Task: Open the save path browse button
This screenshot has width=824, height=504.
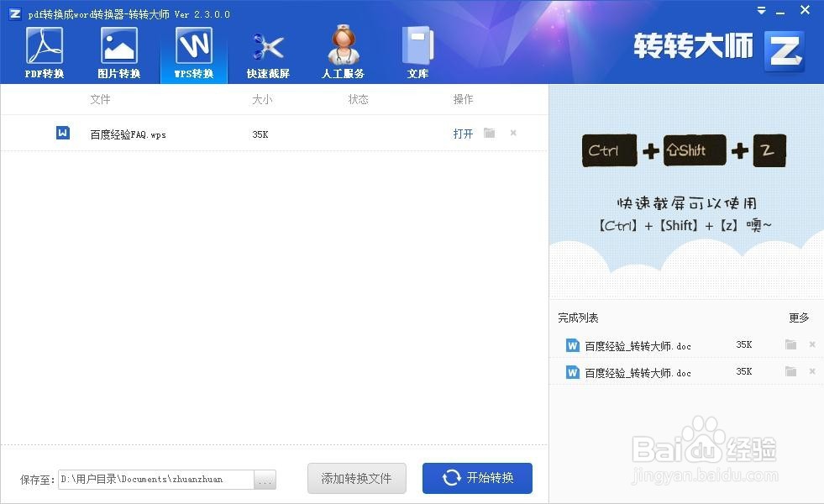Action: point(265,478)
